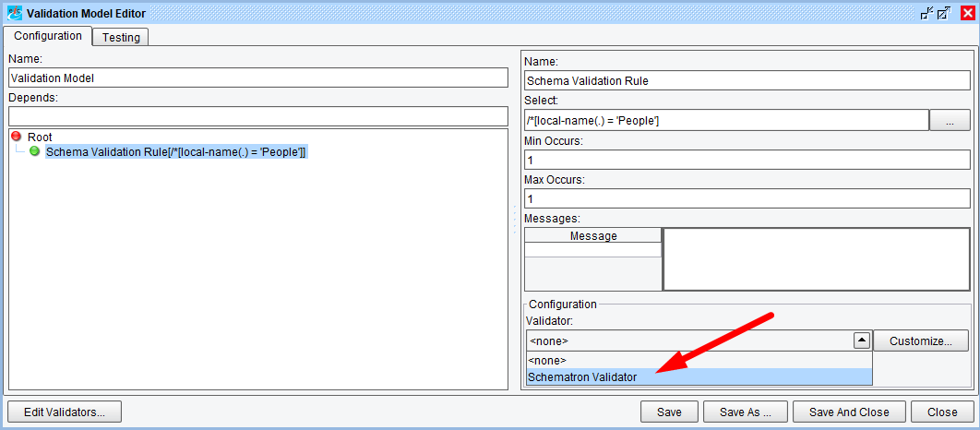Click the red Root node status icon
980x430 pixels.
click(16, 137)
